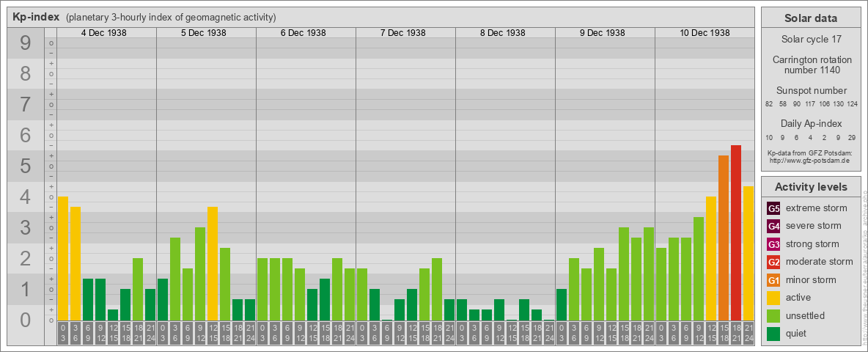Select the '9 Dec 1938' day header
Viewport: 868px width, 352px height.
pos(603,33)
